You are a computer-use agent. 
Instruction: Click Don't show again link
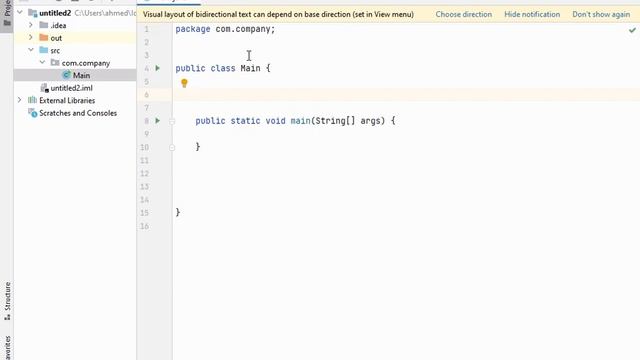tap(601, 14)
